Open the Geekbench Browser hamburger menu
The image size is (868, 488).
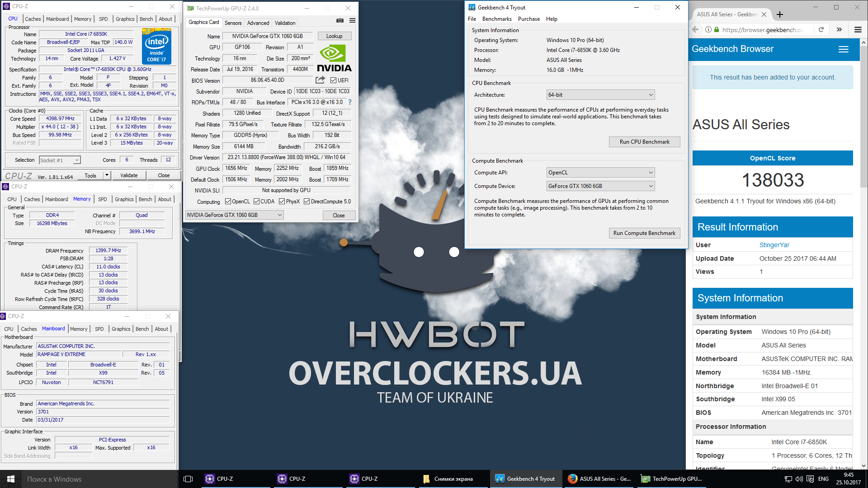(x=844, y=49)
